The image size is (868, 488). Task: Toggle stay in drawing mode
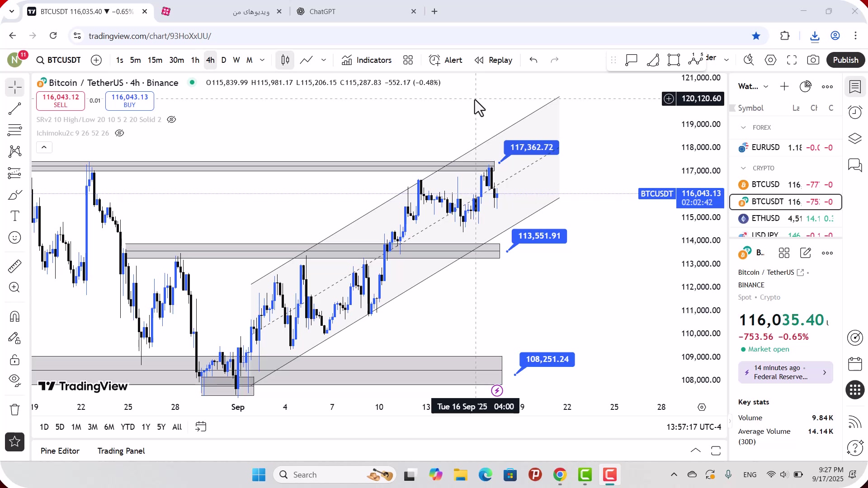(15, 338)
